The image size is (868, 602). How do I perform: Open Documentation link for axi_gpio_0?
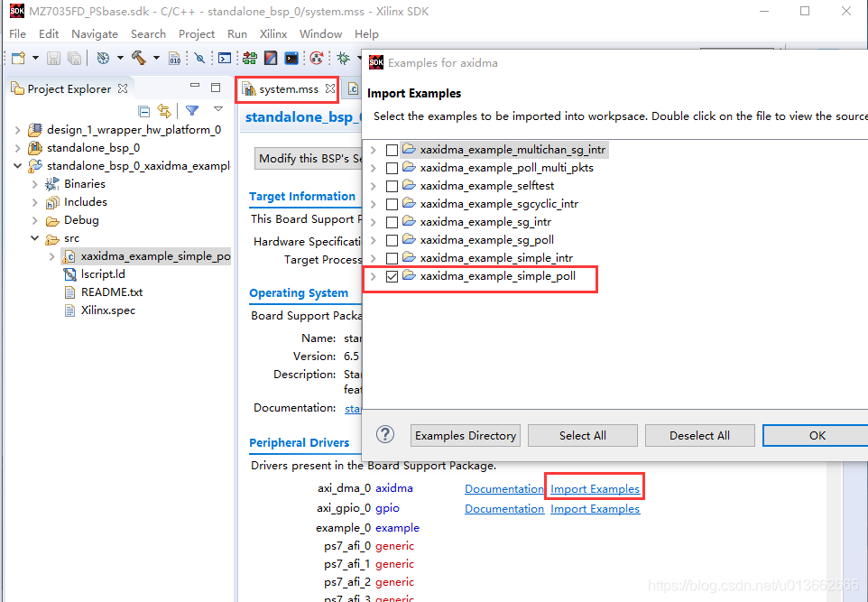click(504, 509)
